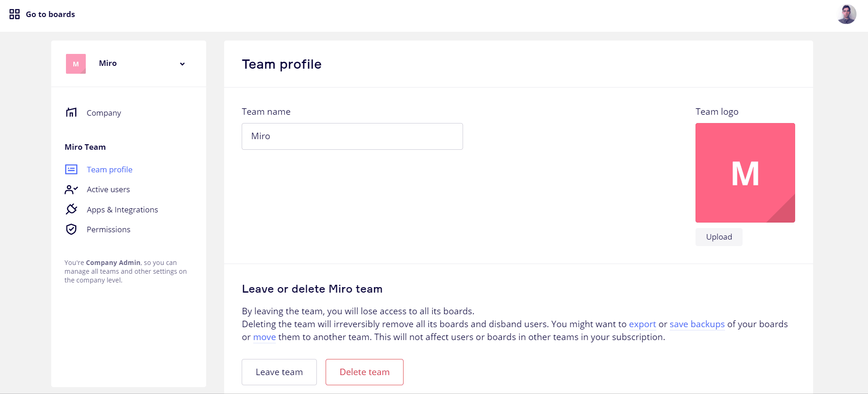This screenshot has width=868, height=394.
Task: Click the pink Miro team badge icon
Action: click(x=76, y=64)
